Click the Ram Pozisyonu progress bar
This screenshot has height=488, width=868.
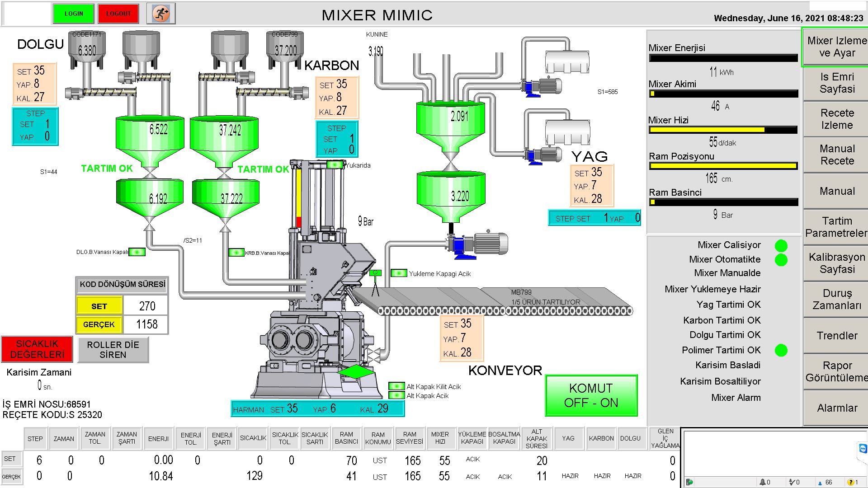(x=723, y=166)
